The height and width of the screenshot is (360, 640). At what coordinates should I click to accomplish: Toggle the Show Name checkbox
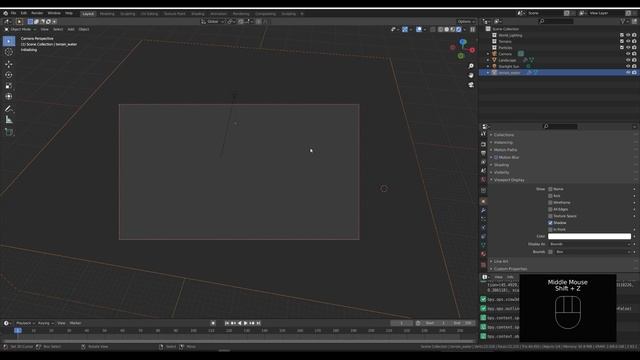[550, 189]
